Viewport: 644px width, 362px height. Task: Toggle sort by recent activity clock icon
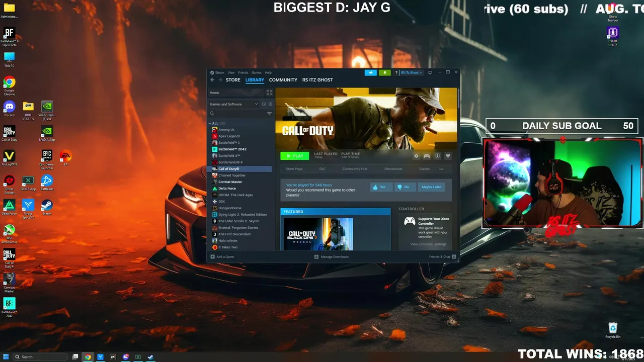coord(264,104)
